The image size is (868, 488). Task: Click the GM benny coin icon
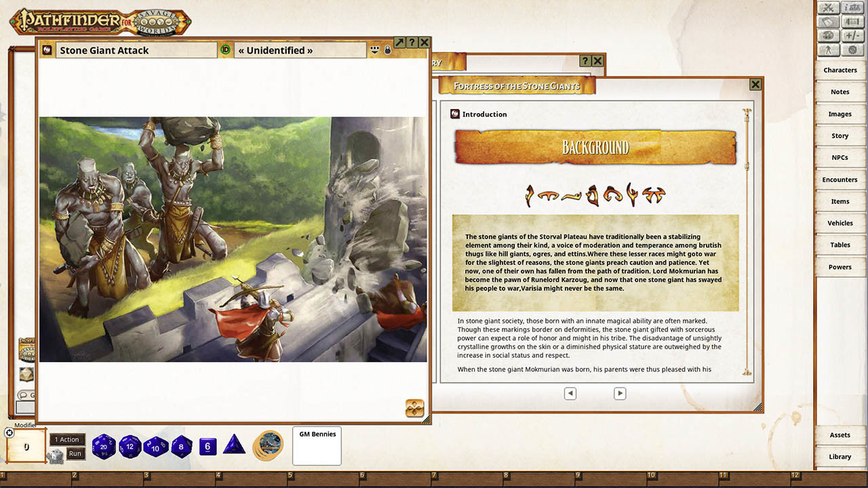[x=269, y=445]
